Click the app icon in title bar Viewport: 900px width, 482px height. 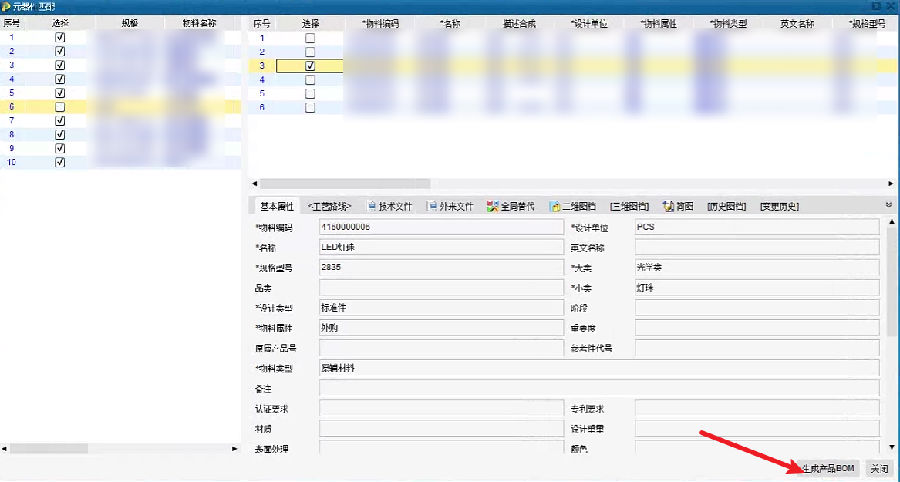coord(6,6)
